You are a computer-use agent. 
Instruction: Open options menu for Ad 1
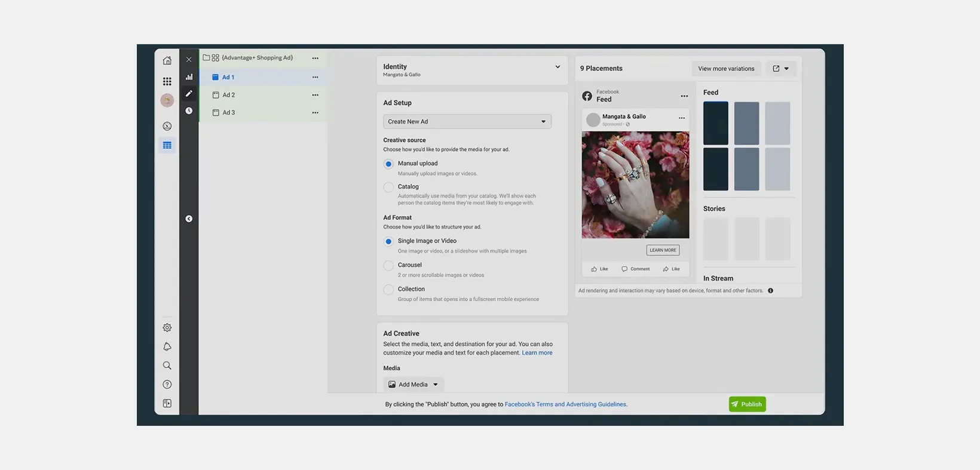(315, 77)
